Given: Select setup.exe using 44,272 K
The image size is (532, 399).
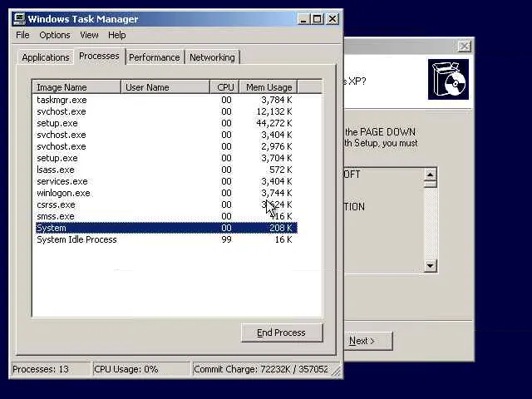Looking at the screenshot, I should point(166,123).
